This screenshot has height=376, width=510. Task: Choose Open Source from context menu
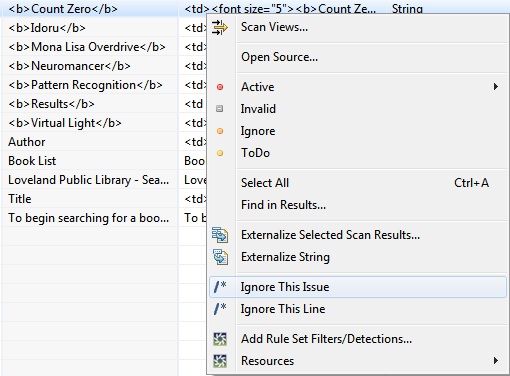click(279, 57)
